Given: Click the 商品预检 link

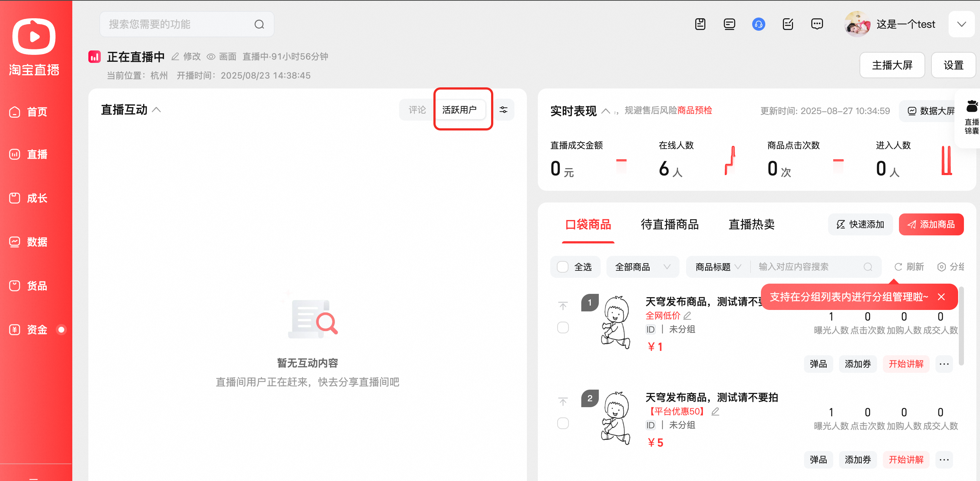Looking at the screenshot, I should click(695, 110).
